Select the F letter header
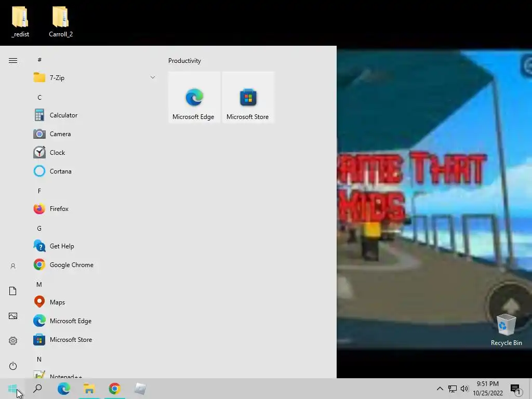Viewport: 532px width, 399px height. tap(39, 191)
